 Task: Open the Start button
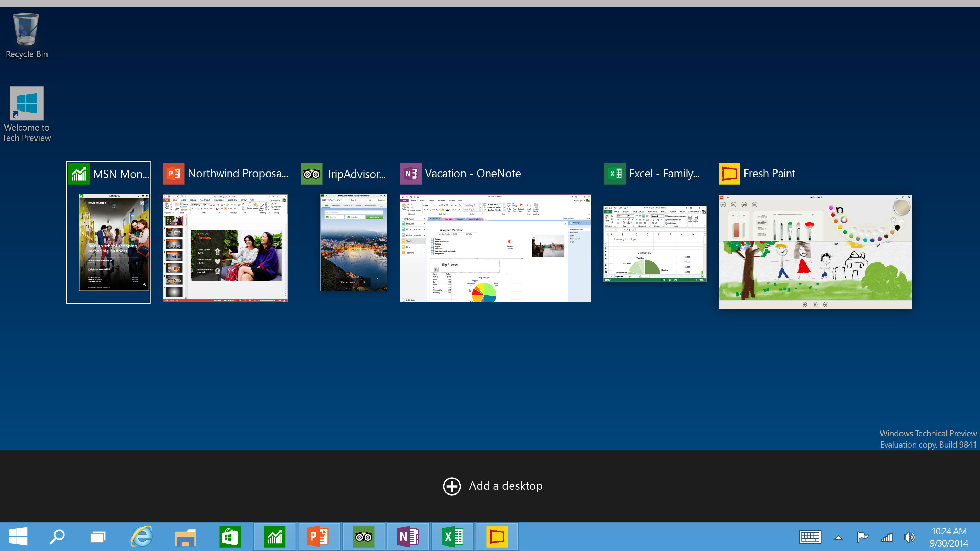click(x=18, y=537)
